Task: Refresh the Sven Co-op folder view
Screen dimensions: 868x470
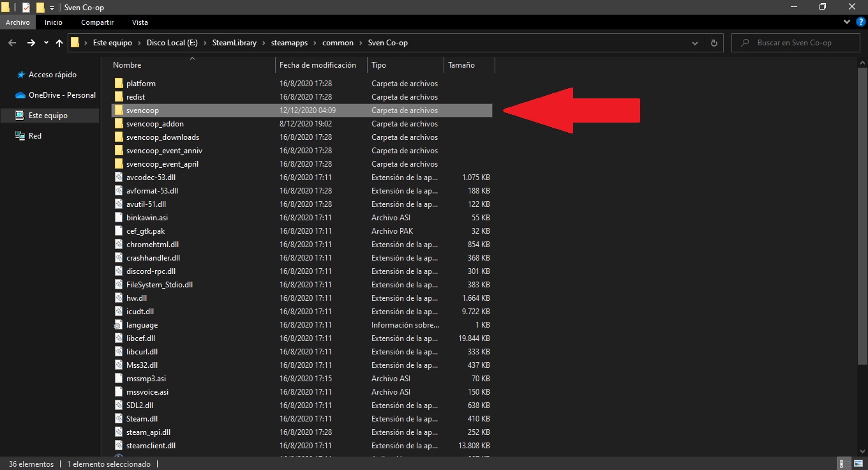Action: point(714,43)
